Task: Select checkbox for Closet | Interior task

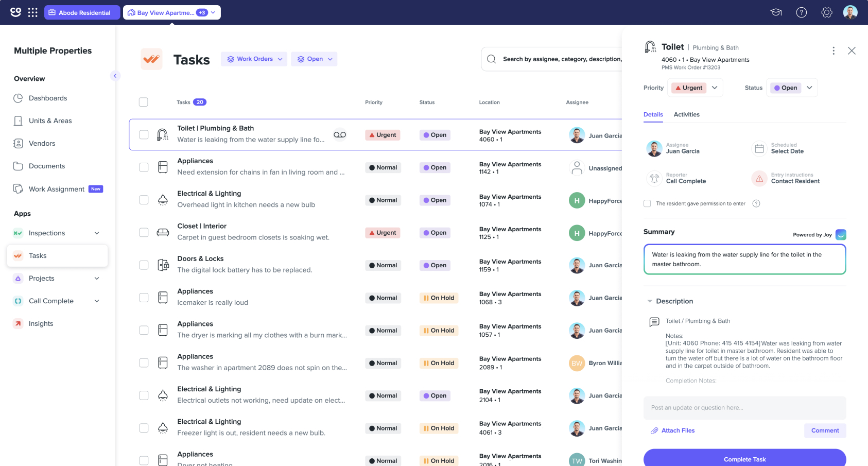Action: [144, 233]
